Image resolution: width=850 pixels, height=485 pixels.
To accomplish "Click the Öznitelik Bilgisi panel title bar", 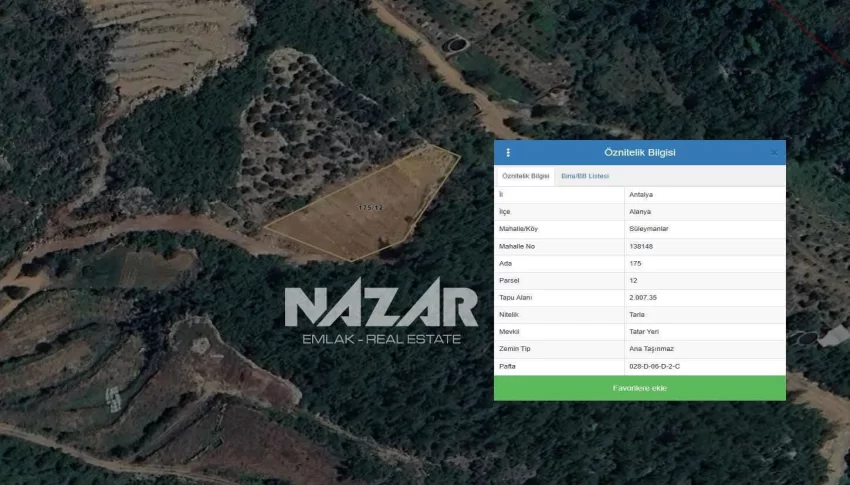I will 640,153.
